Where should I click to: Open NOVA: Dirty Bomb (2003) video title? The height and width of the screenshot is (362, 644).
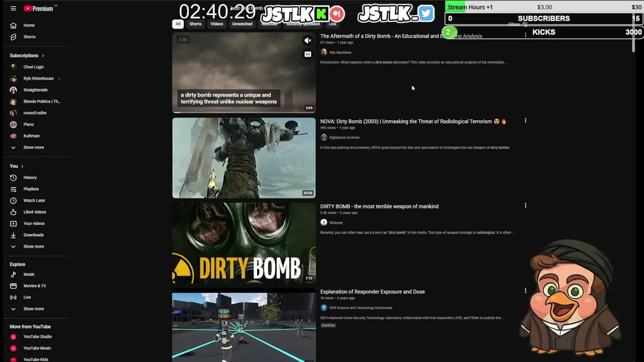[413, 121]
